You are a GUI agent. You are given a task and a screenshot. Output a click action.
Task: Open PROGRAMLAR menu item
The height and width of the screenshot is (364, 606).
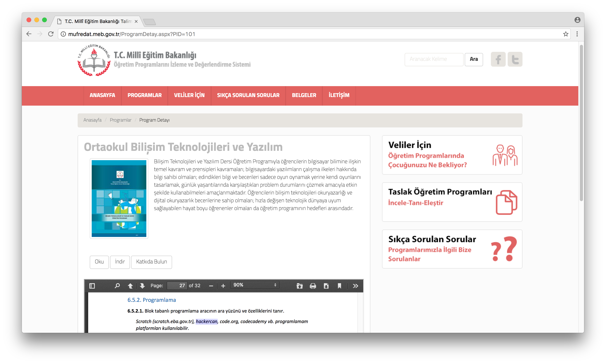[144, 95]
